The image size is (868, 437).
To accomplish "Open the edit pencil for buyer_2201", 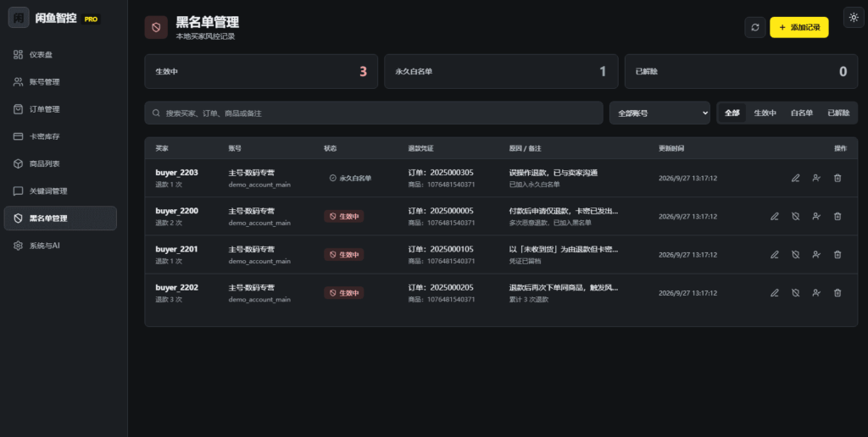I will (775, 254).
